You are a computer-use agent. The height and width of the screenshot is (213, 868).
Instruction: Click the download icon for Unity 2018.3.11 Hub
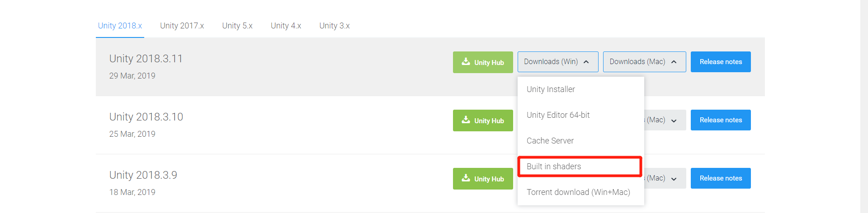click(x=466, y=62)
